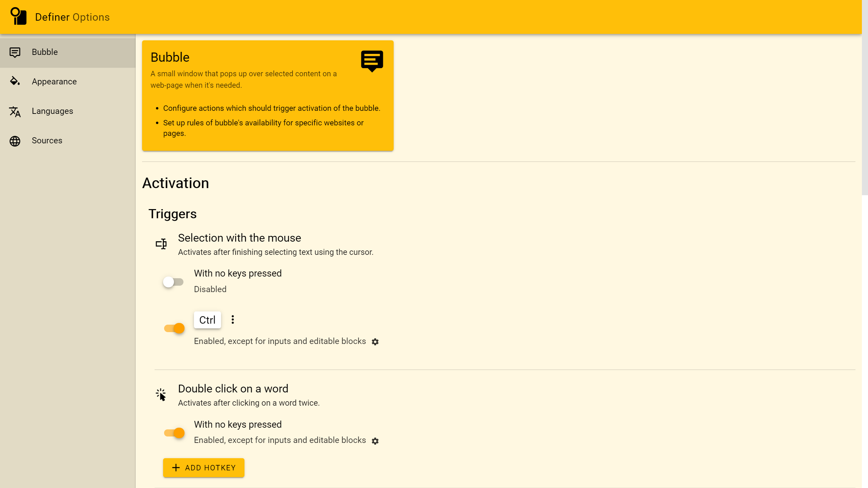
Task: Click the Ctrl hotkey chip
Action: (x=207, y=320)
